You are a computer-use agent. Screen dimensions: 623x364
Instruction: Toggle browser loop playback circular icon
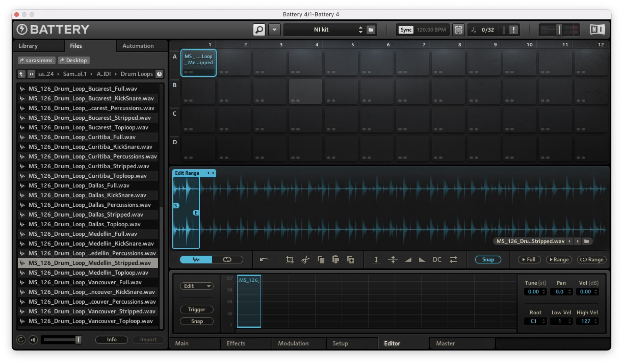click(21, 340)
